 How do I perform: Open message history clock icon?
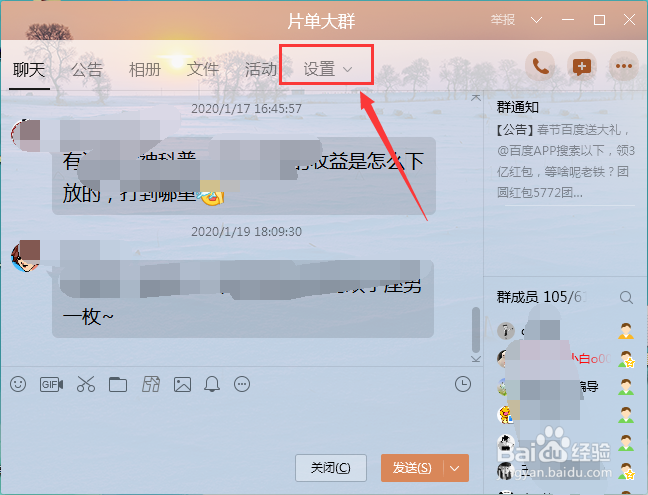(x=463, y=384)
